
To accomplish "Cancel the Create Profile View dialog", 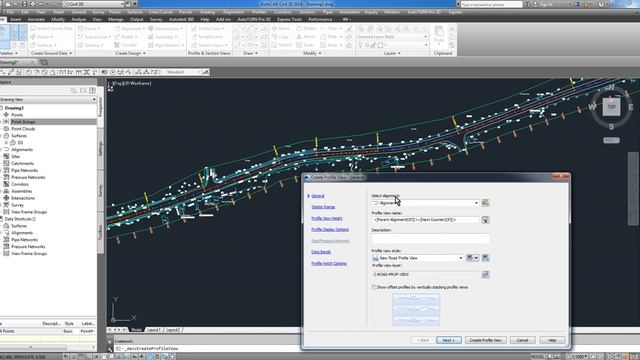I will [522, 340].
